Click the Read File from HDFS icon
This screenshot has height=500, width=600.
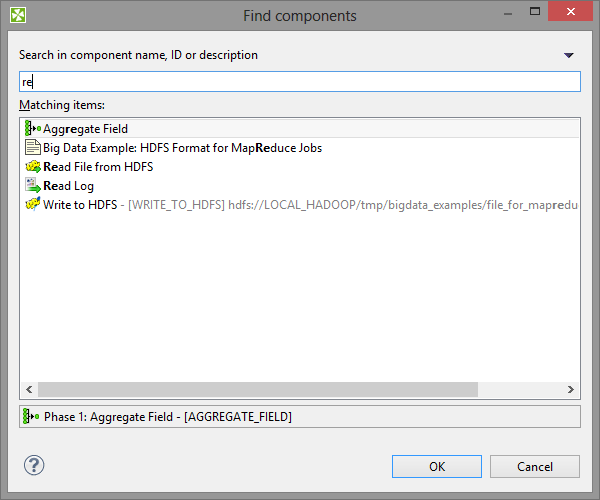click(32, 167)
